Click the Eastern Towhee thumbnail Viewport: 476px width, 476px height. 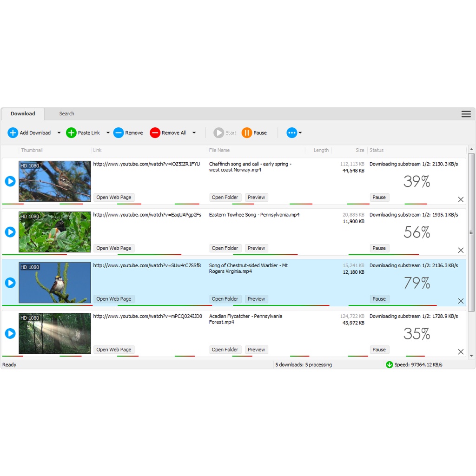[x=55, y=232]
